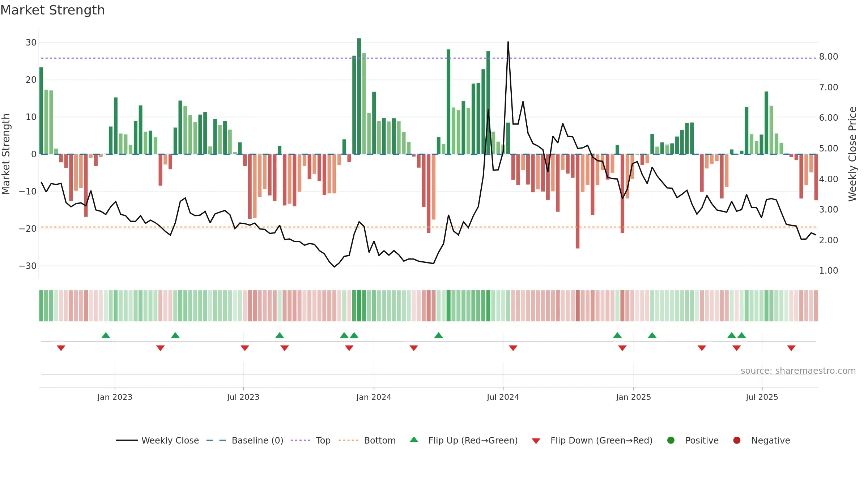
Task: Hide the Top threshold line via the legend
Action: tap(310, 440)
